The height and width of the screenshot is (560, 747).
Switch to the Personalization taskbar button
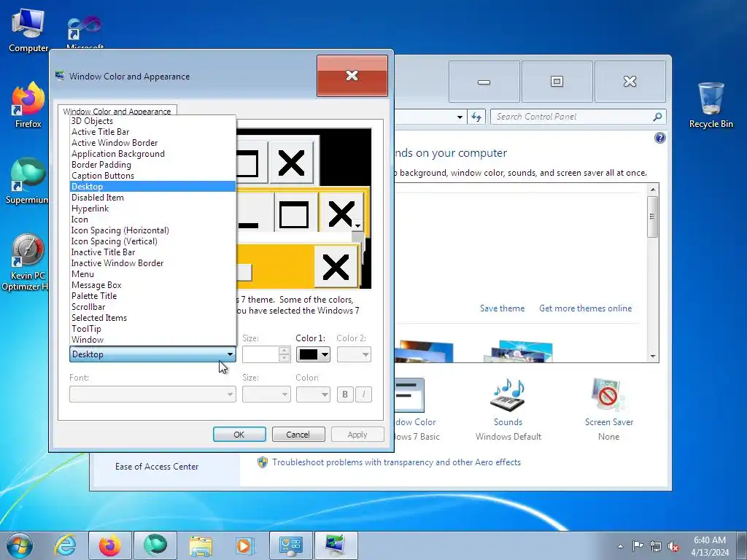point(336,545)
